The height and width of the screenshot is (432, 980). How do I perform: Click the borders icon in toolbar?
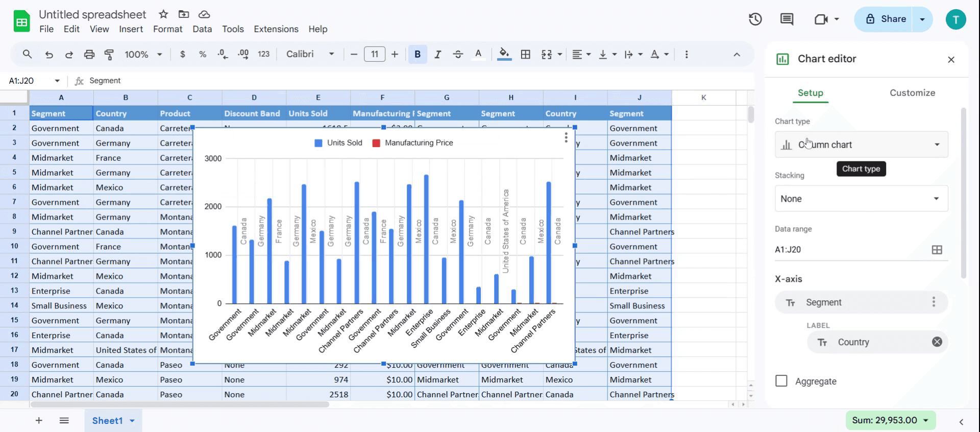(x=525, y=55)
